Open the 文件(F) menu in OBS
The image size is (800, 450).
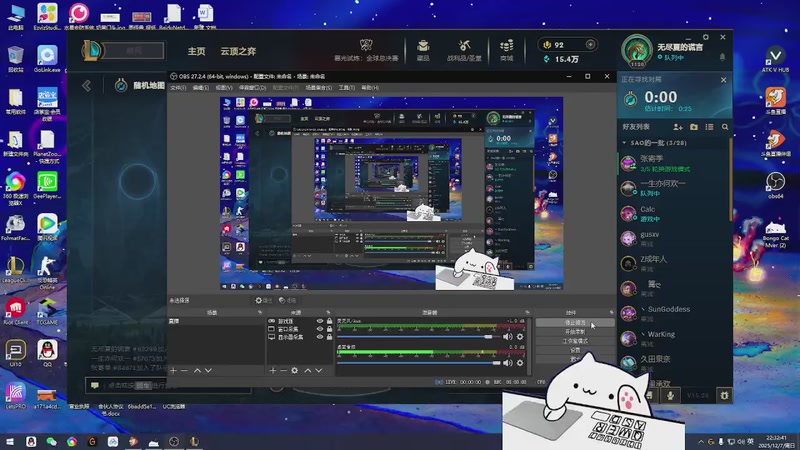pos(178,88)
